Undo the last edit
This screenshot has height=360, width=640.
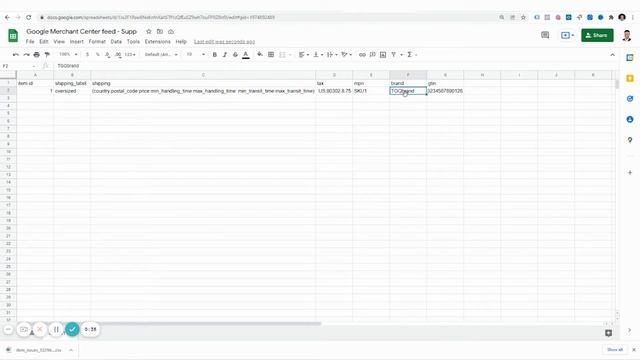pyautogui.click(x=16, y=55)
